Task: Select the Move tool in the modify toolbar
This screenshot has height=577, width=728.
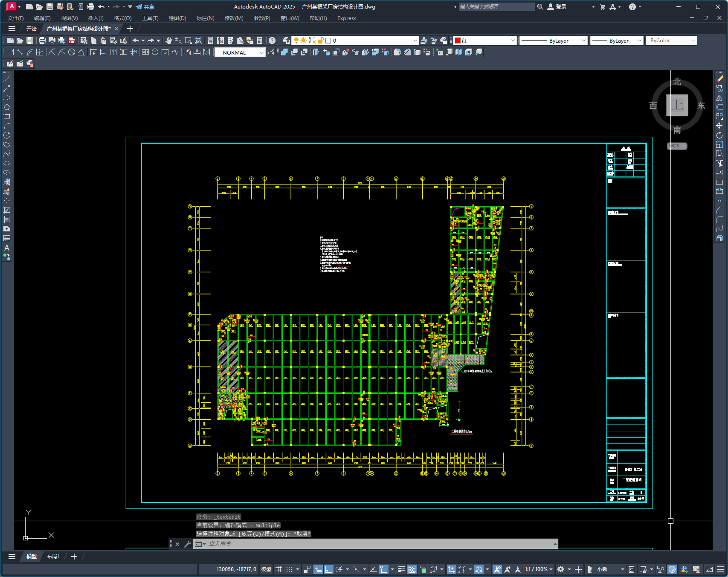Action: (x=719, y=126)
